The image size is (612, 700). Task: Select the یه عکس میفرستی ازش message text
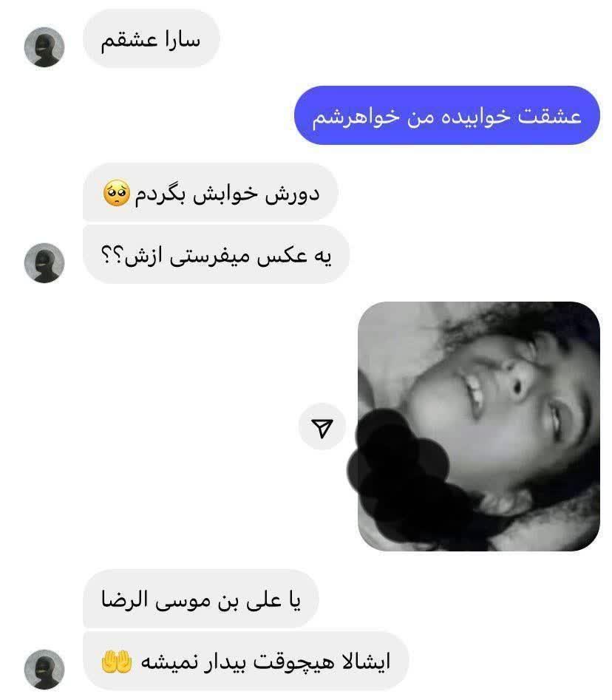point(216,256)
